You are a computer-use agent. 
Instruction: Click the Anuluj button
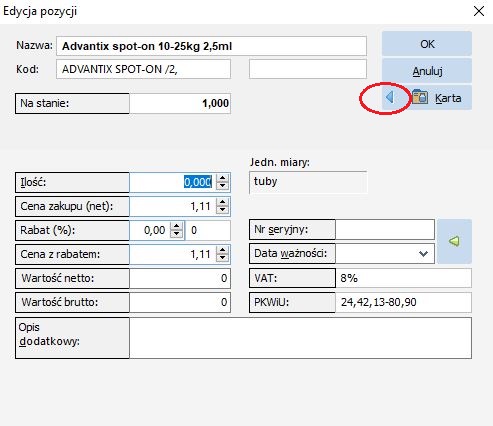pyautogui.click(x=427, y=71)
